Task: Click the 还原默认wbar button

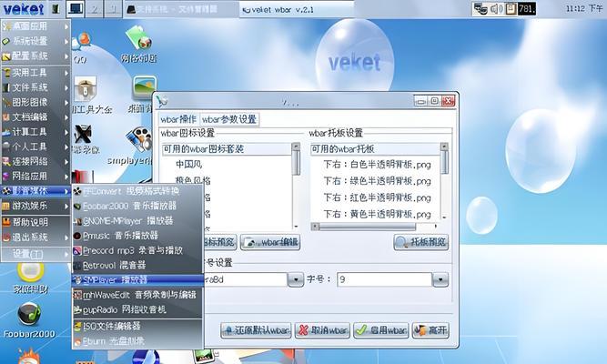Action: coord(256,330)
